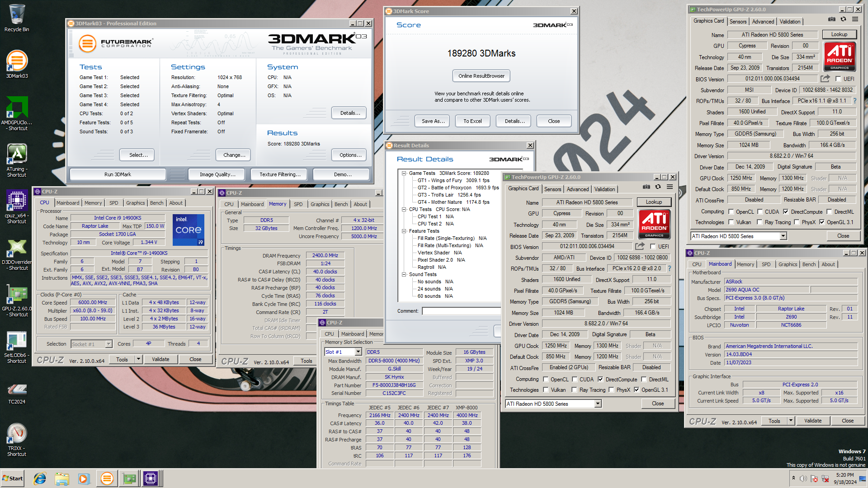Click Texture Filtering button in 3DMark03
The width and height of the screenshot is (868, 488).
(280, 174)
